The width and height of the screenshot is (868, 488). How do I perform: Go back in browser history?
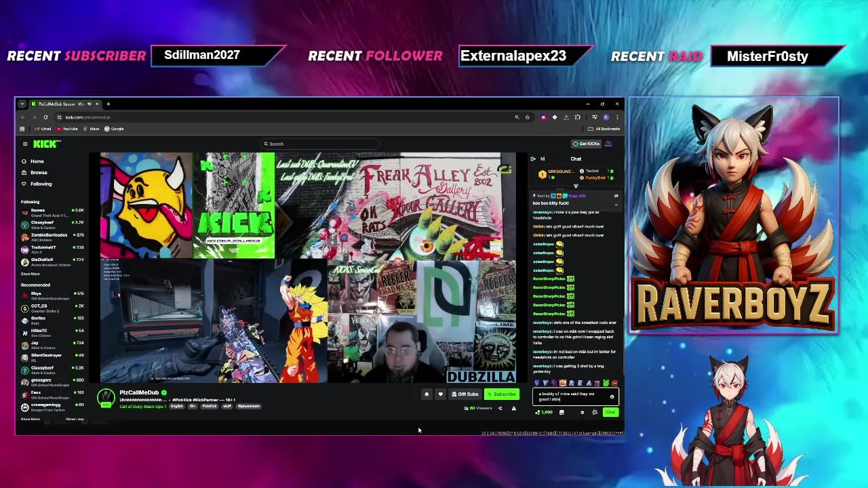pyautogui.click(x=22, y=117)
